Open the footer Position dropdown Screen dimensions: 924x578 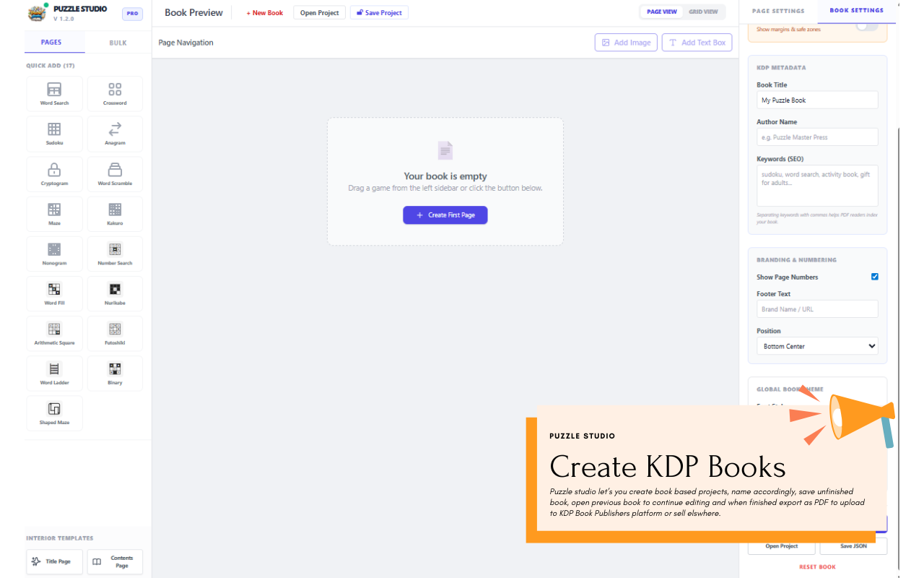click(817, 345)
